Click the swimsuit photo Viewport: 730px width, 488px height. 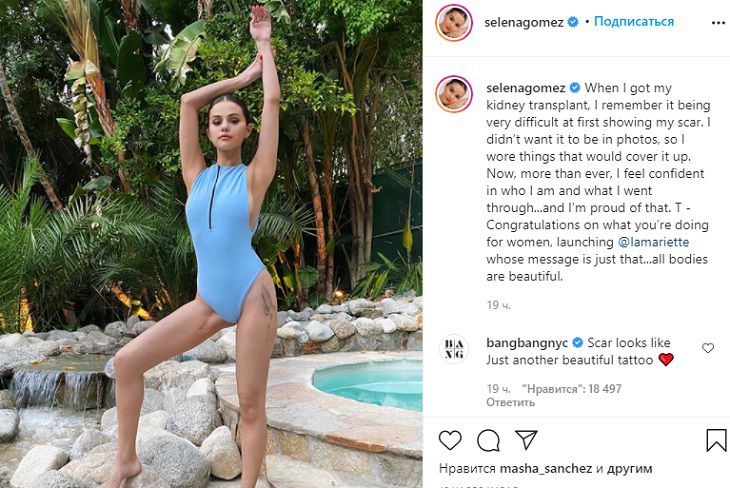210,244
